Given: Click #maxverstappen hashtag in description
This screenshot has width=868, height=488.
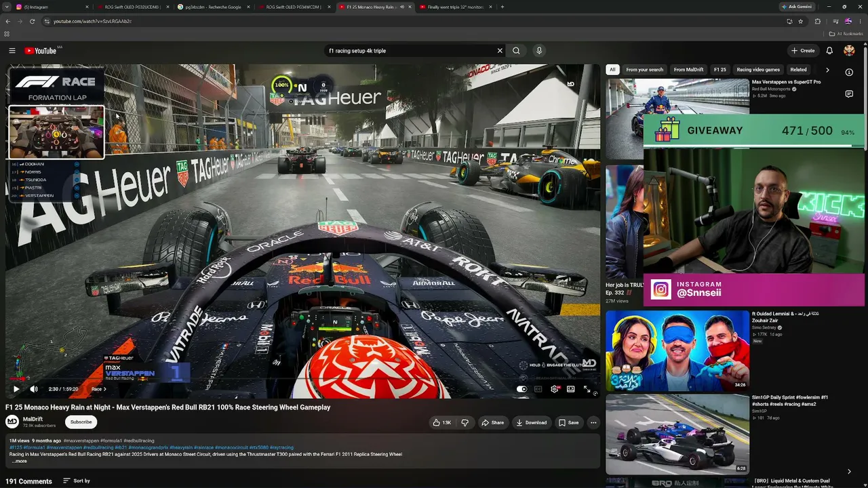Looking at the screenshot, I should [81, 441].
